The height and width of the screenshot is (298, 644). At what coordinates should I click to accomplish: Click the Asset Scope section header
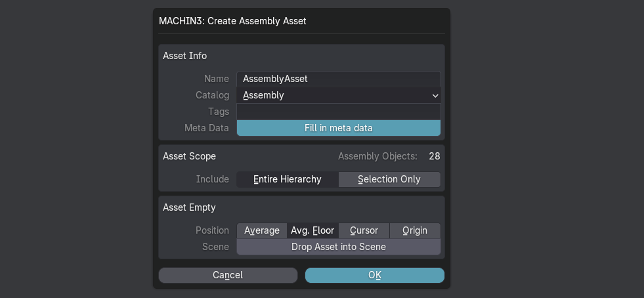pyautogui.click(x=189, y=156)
